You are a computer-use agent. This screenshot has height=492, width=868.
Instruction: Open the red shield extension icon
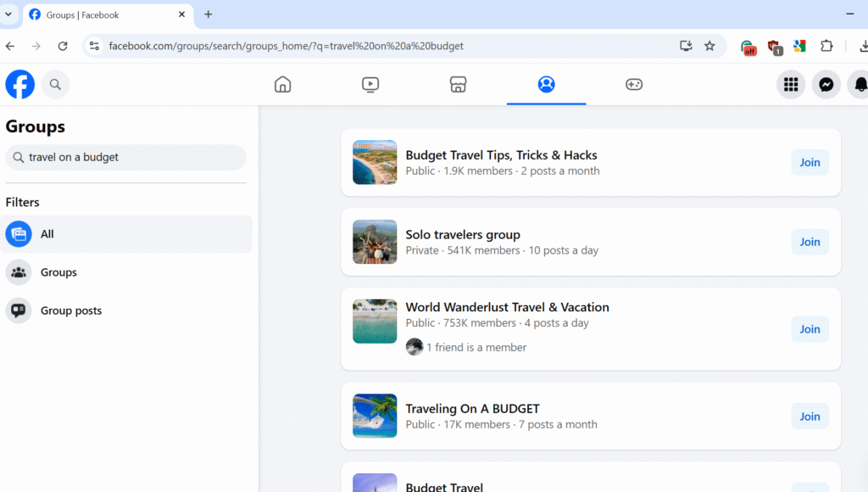click(x=775, y=48)
